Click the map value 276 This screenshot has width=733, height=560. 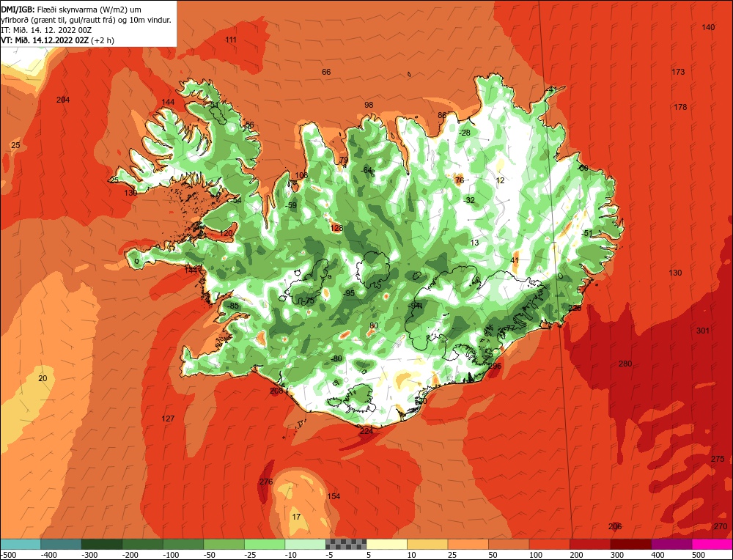(266, 482)
